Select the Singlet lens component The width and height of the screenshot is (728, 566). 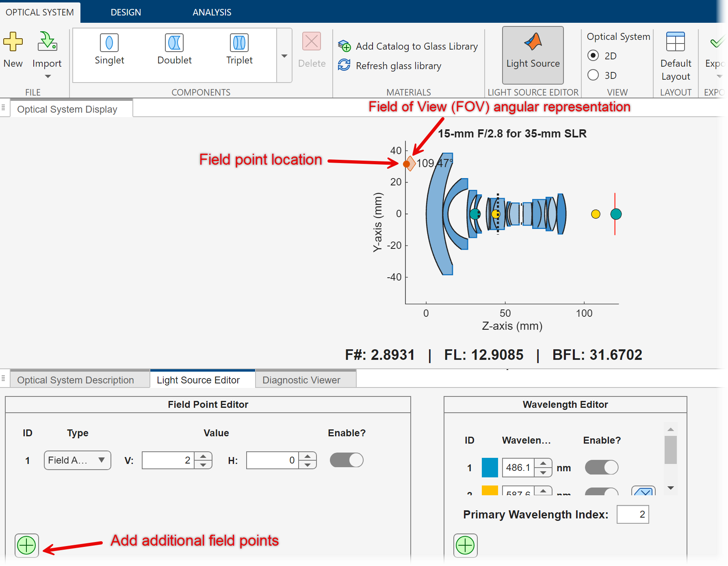click(x=109, y=50)
